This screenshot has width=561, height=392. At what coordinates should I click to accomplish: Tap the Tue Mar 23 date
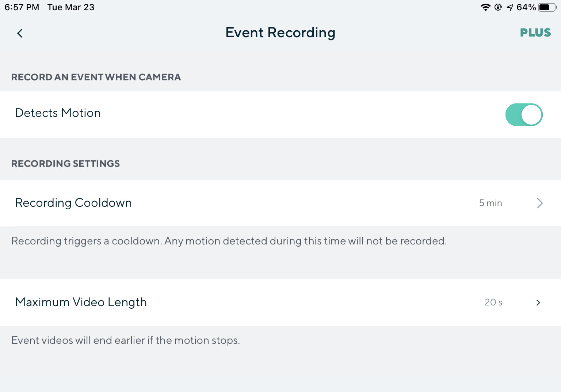[71, 7]
